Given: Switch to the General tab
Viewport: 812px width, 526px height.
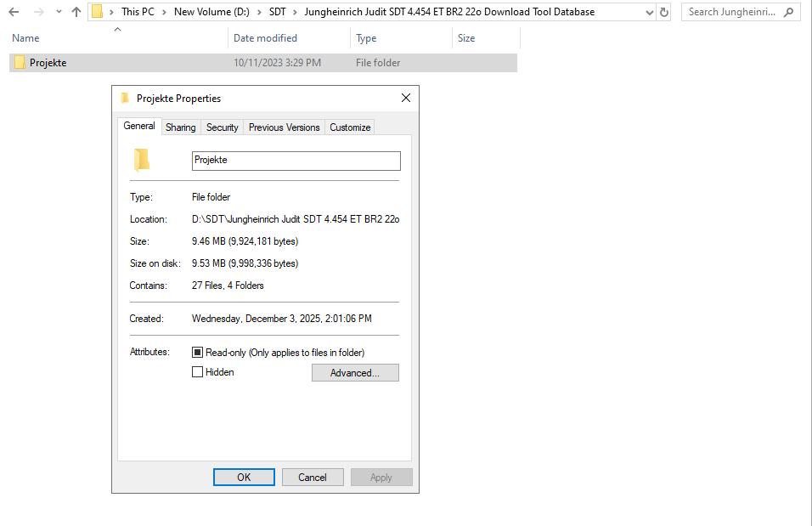Looking at the screenshot, I should [138, 126].
